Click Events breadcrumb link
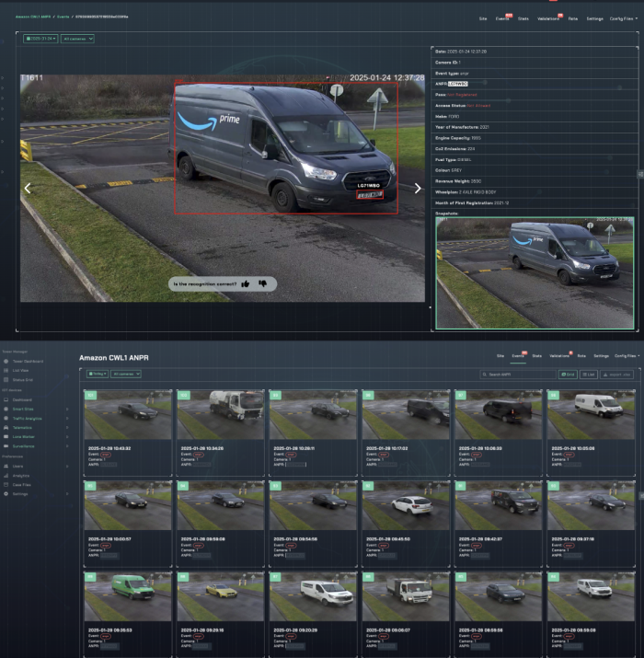Image resolution: width=644 pixels, height=658 pixels. 63,17
